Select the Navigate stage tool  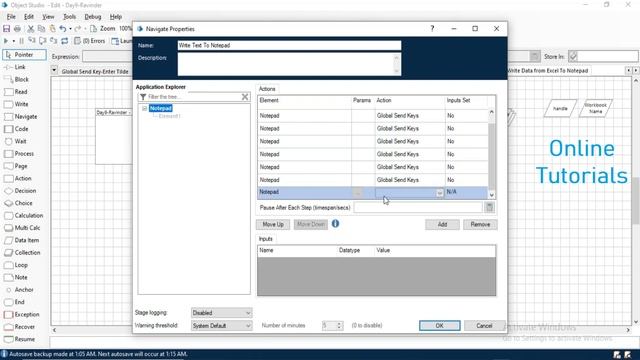(21, 116)
